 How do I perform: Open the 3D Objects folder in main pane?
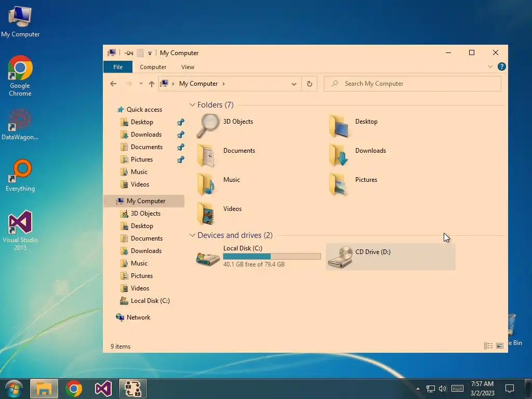[x=225, y=126]
